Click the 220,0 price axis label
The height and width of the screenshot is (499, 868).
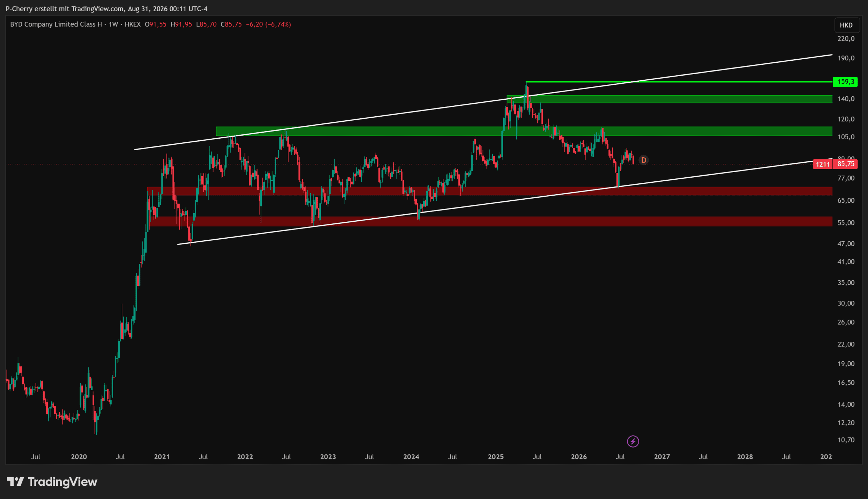846,38
